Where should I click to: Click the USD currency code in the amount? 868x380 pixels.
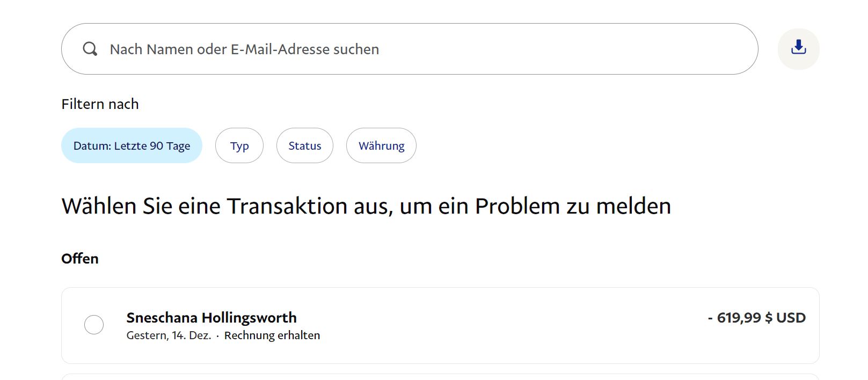[791, 318]
